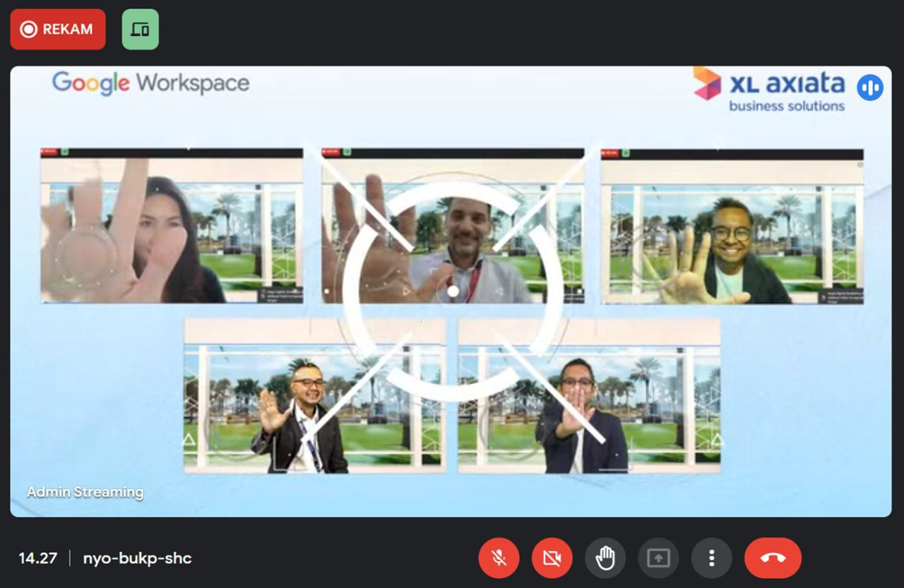Image resolution: width=904 pixels, height=588 pixels.
Task: Click the Google Workspace logo
Action: (x=150, y=83)
